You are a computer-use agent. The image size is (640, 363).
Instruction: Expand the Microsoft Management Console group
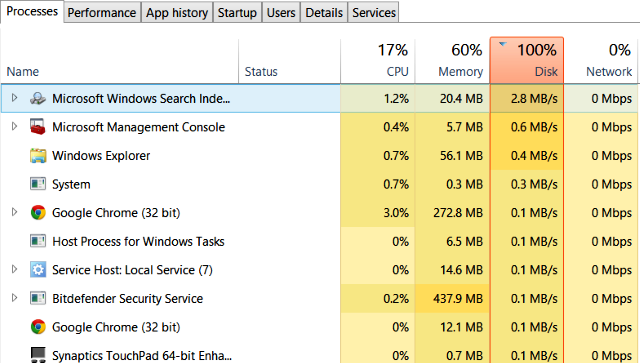14,127
